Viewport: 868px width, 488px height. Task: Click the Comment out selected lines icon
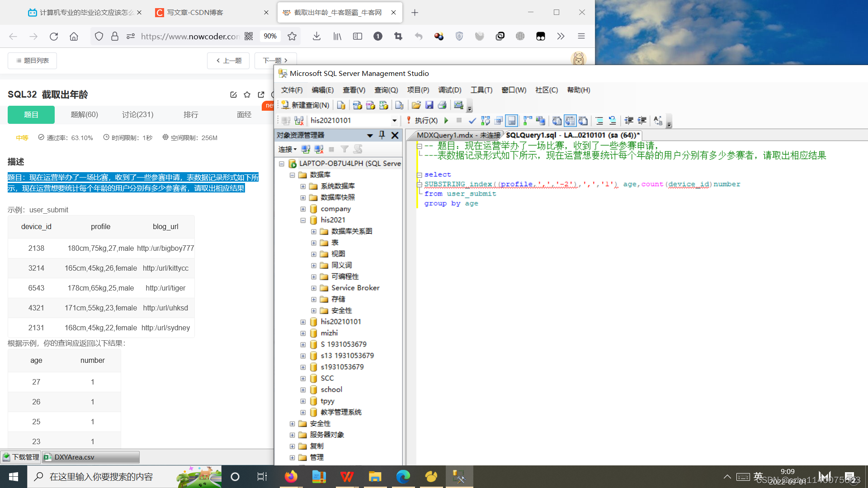[x=599, y=121]
